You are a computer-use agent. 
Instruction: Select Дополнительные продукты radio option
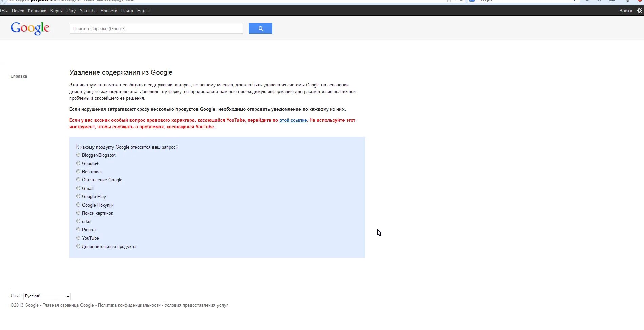click(78, 246)
